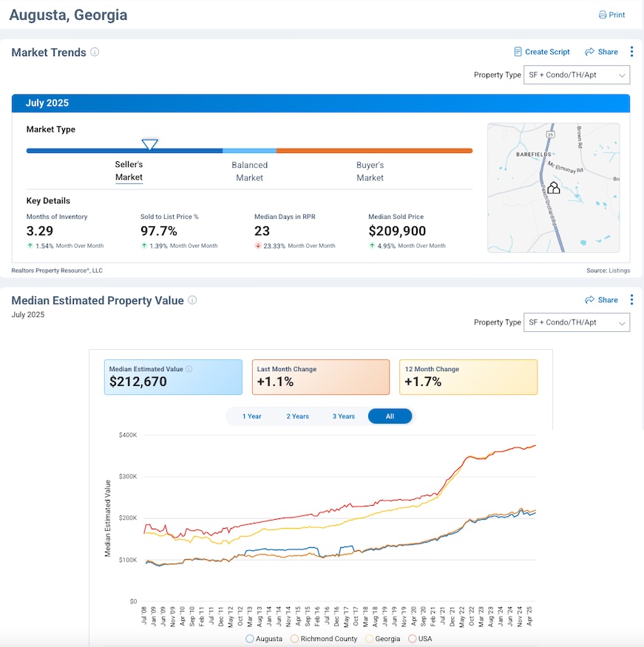Click Create Script document icon
The image size is (644, 647).
pyautogui.click(x=518, y=52)
